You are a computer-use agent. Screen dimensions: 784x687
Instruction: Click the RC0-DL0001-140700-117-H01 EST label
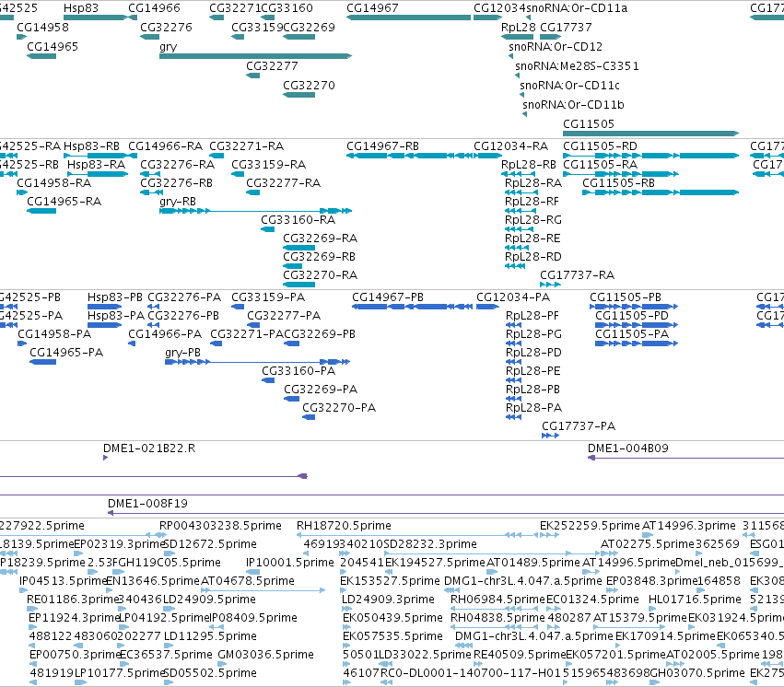pos(471,673)
